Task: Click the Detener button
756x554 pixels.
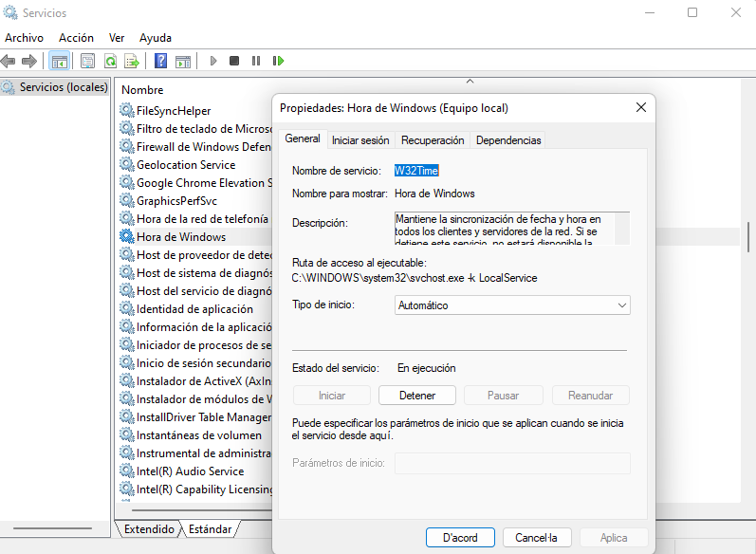Action: click(417, 395)
